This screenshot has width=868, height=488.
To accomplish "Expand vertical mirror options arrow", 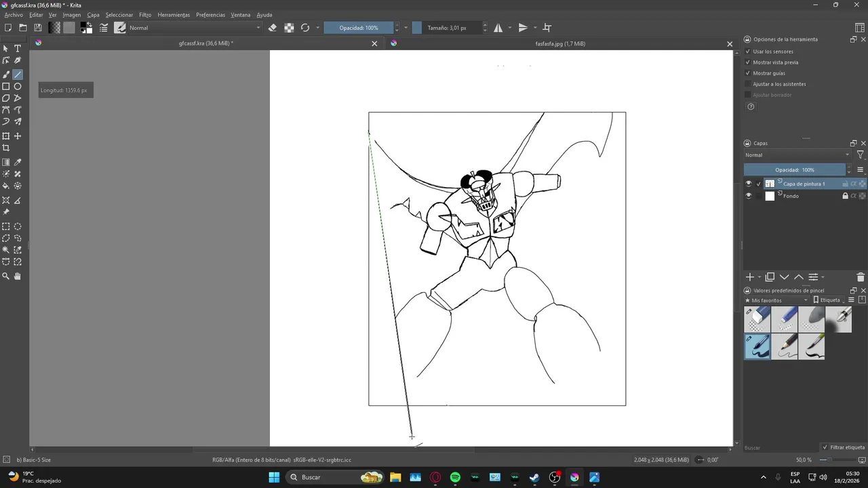I will coord(534,28).
